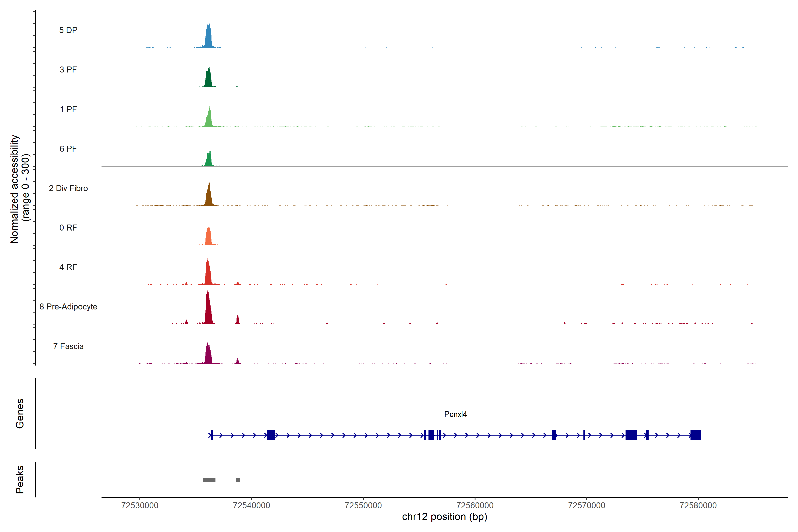This screenshot has height=532, width=798.
Task: Click the orange 0 RF peak
Action: (208, 237)
